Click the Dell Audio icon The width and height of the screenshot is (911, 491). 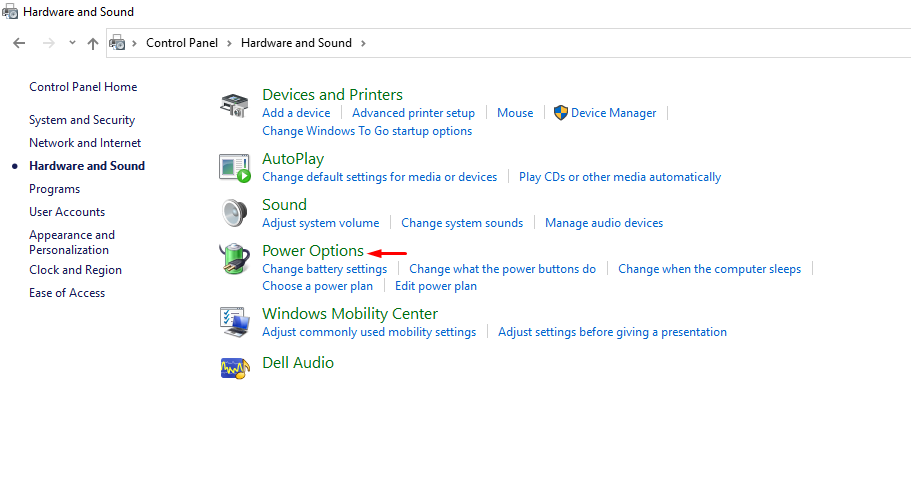(x=235, y=368)
